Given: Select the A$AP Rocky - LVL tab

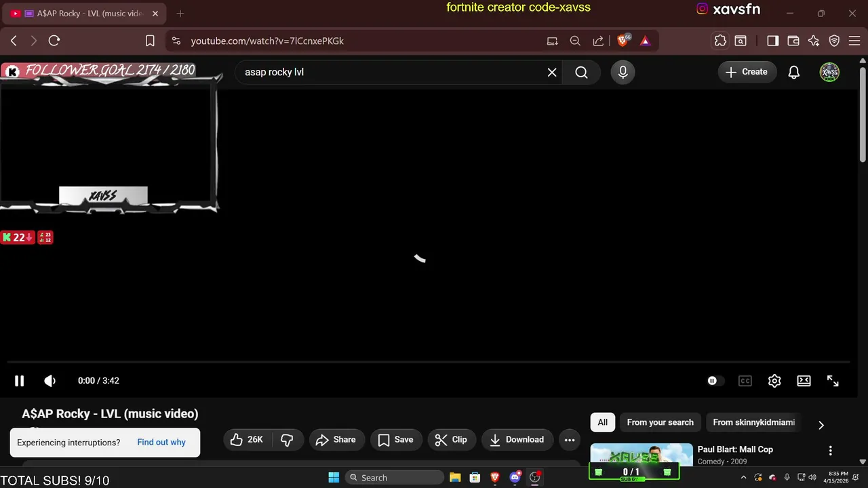Looking at the screenshot, I should point(83,14).
